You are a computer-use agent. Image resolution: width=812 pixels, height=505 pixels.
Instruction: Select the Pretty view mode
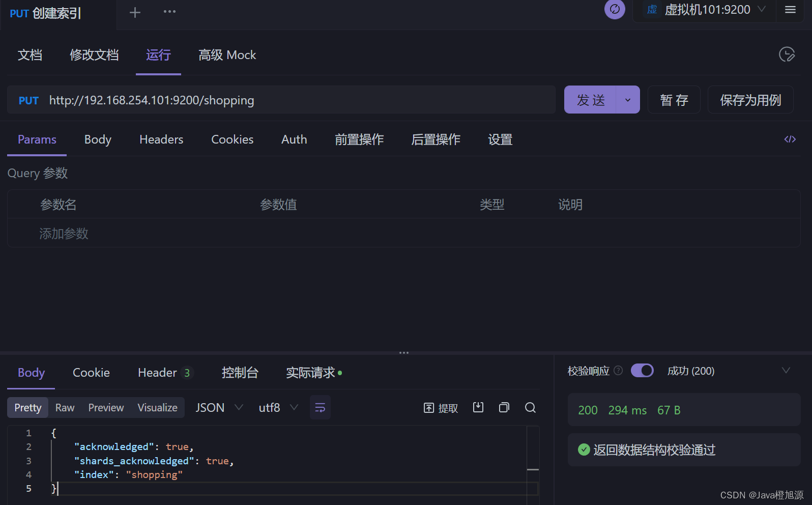point(28,408)
